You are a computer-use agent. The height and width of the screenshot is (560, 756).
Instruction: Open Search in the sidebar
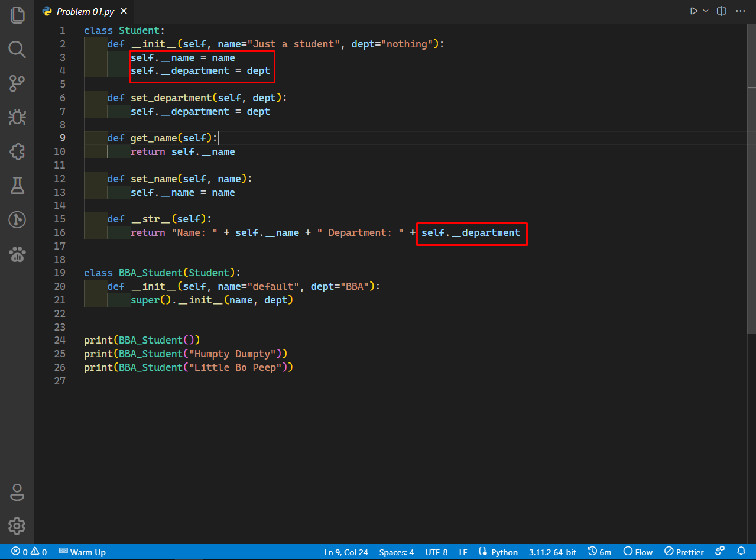pyautogui.click(x=17, y=50)
